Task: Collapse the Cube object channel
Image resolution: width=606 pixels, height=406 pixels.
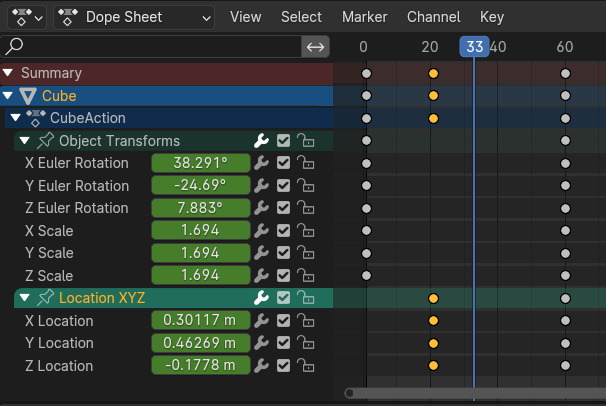Action: click(x=8, y=95)
